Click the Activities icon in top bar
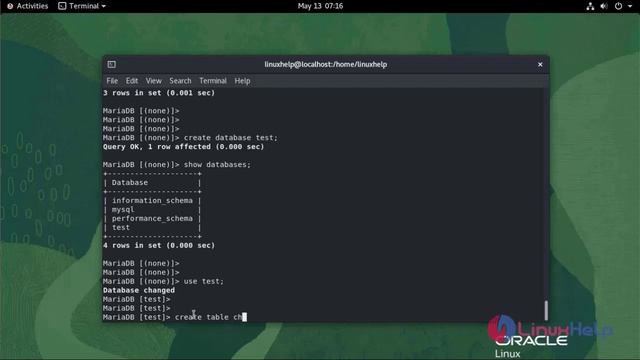Viewport: 640px width, 360px height. click(10, 6)
